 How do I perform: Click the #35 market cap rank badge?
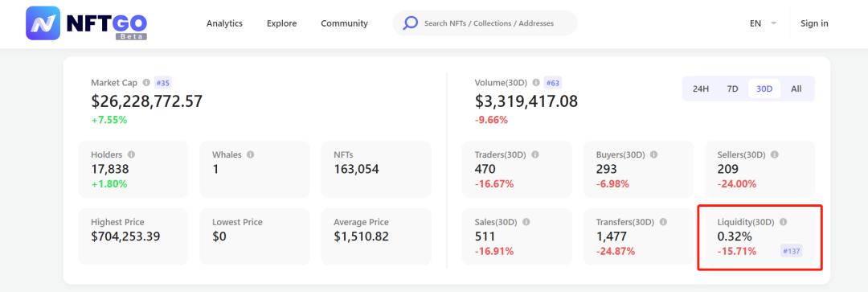[x=162, y=83]
